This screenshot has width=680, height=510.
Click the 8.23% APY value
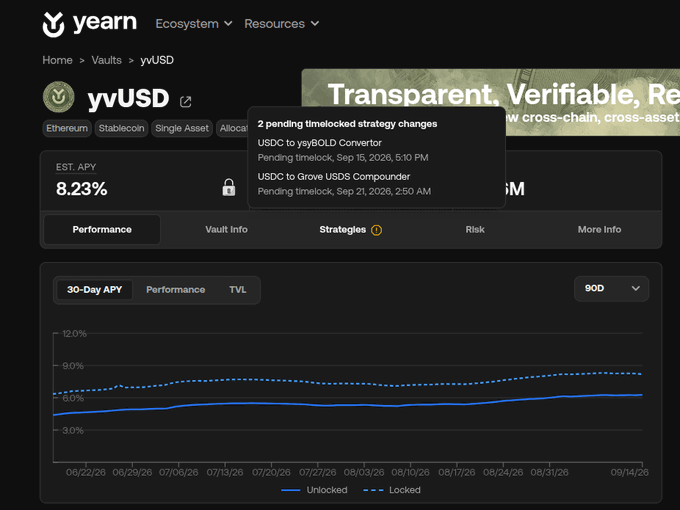(82, 189)
